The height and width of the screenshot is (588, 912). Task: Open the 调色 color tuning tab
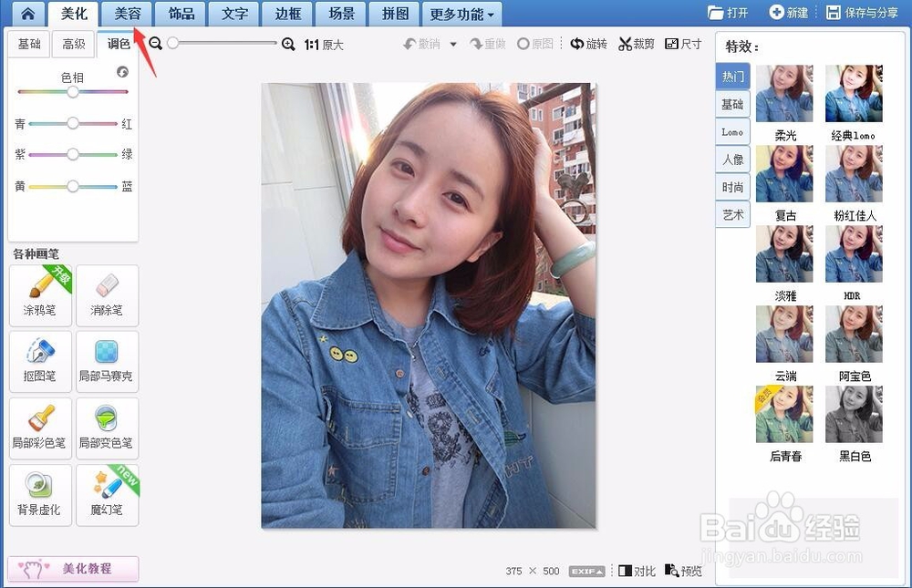tap(118, 44)
